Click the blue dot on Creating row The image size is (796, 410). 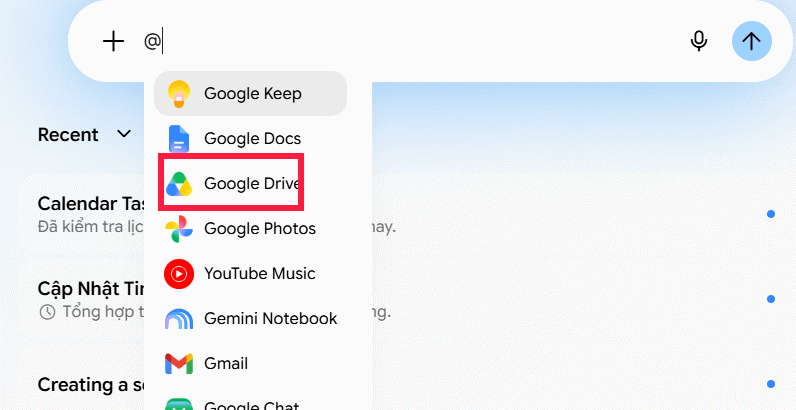click(x=771, y=384)
